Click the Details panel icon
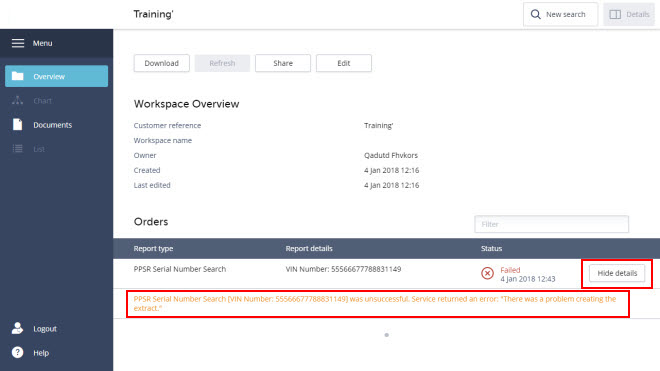The width and height of the screenshot is (660, 371). [615, 14]
